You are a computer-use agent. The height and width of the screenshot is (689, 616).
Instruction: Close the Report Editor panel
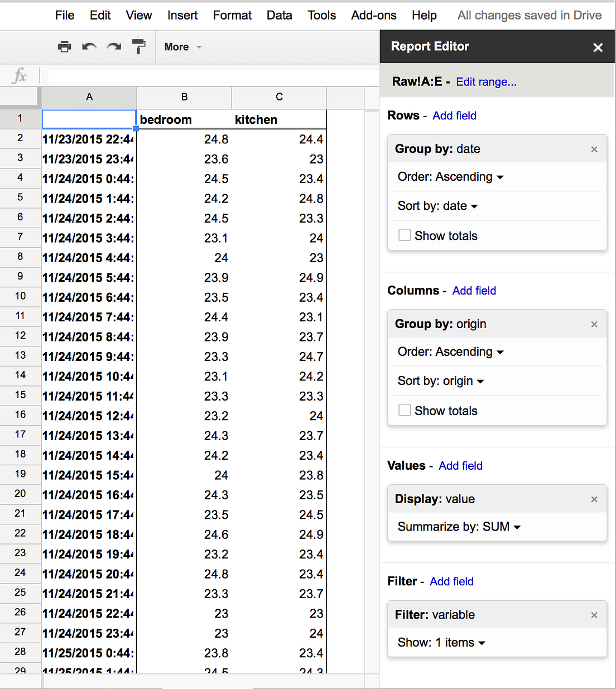point(598,47)
